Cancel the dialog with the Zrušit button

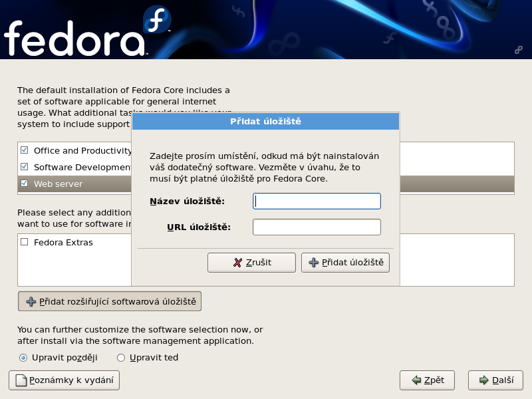pos(252,262)
